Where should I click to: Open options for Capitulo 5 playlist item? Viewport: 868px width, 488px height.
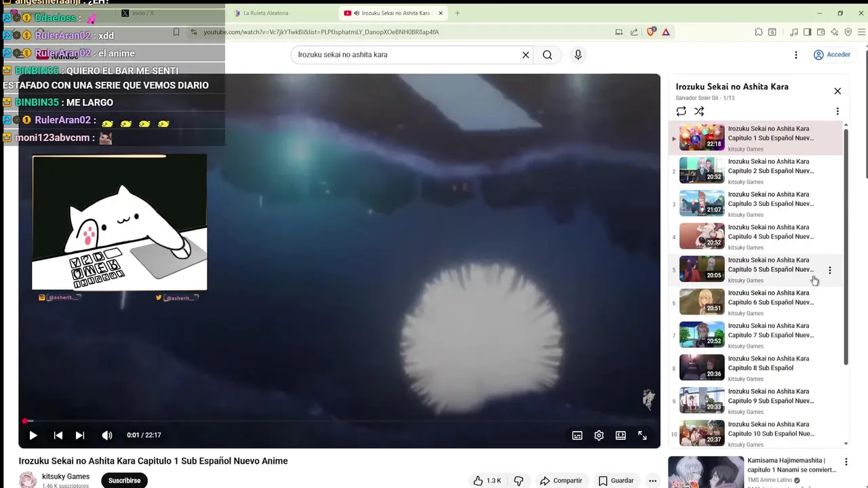[829, 270]
